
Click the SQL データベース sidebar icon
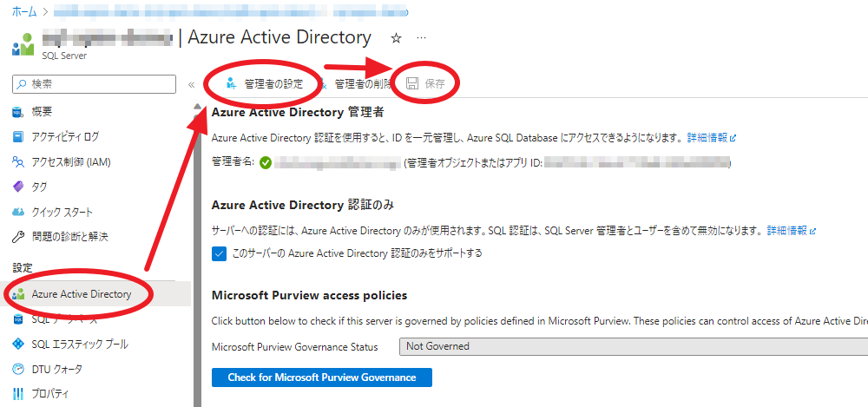click(18, 319)
